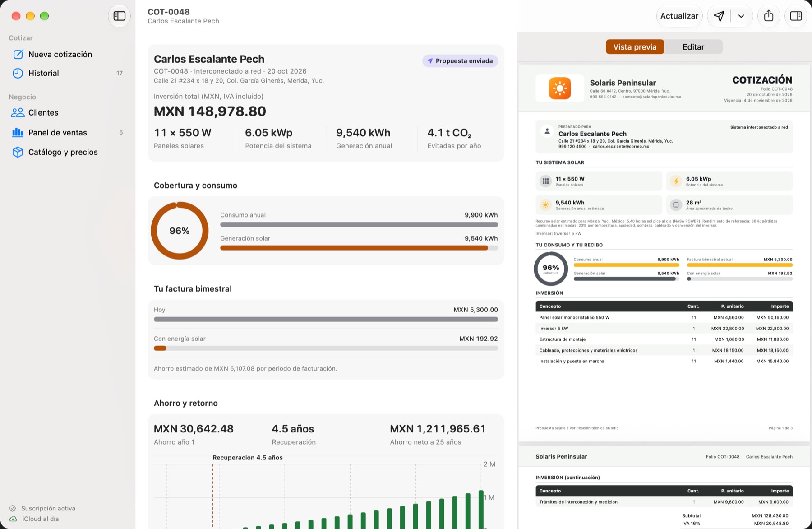Switch to the Editar tab
The height and width of the screenshot is (529, 812).
click(693, 47)
